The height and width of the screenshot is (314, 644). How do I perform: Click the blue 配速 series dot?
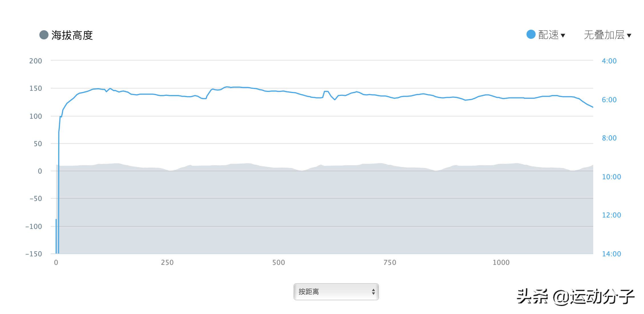(x=531, y=34)
